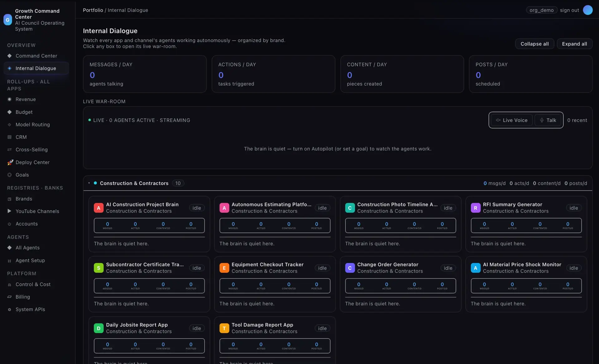Click the user avatar circle
This screenshot has height=364, width=599.
588,10
